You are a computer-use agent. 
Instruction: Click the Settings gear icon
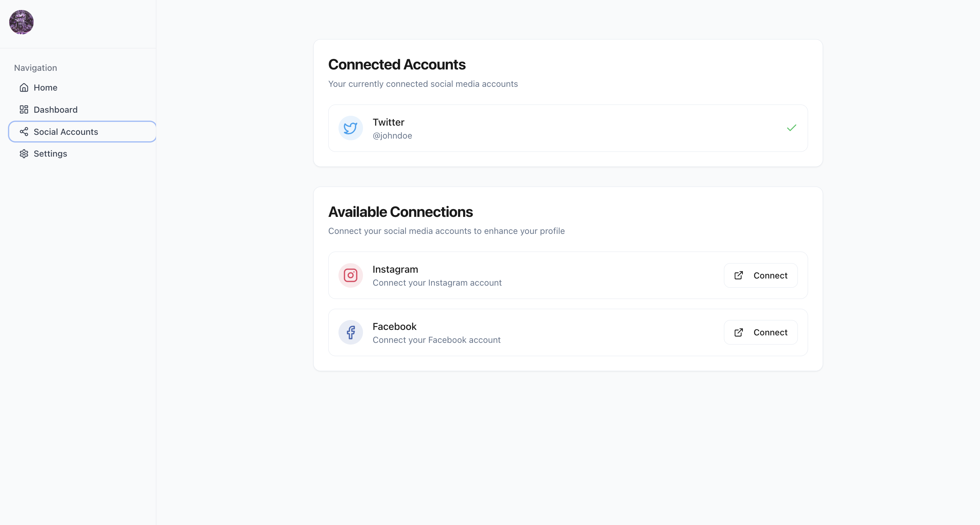[24, 154]
